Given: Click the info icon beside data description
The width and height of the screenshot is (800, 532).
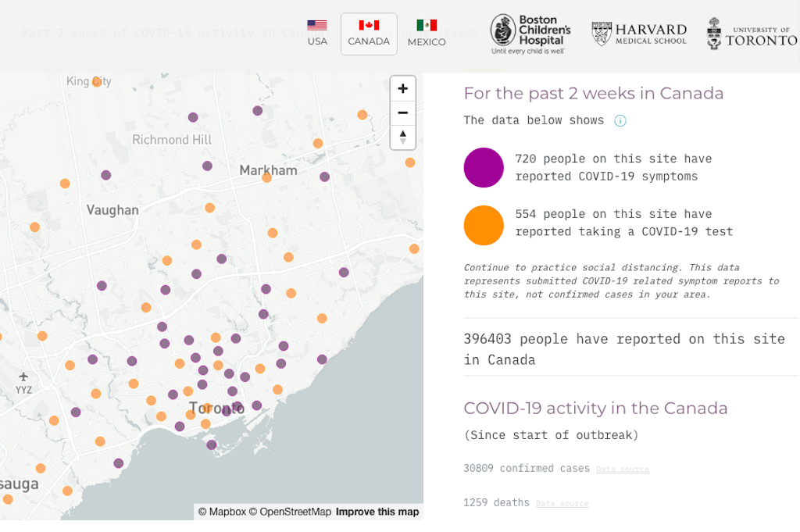Looking at the screenshot, I should tap(620, 120).
